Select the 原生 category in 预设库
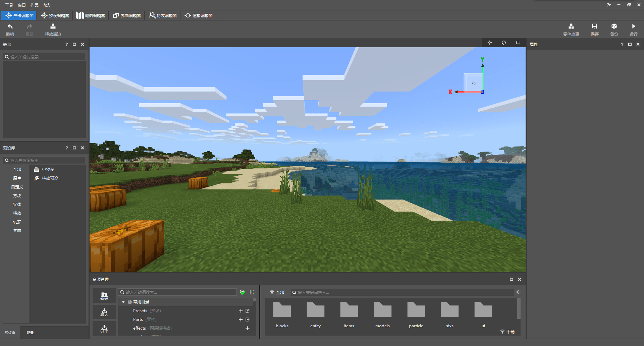The width and height of the screenshot is (644, 346). click(17, 178)
